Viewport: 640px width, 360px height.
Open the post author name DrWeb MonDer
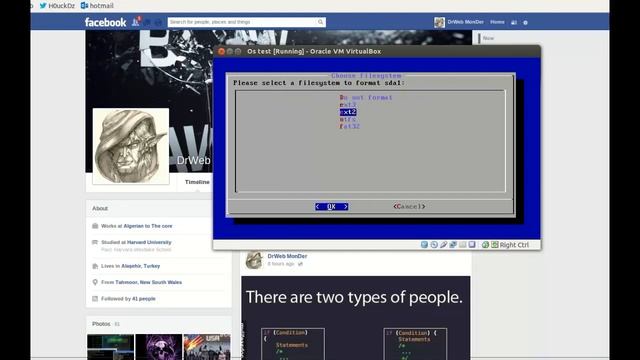287,256
